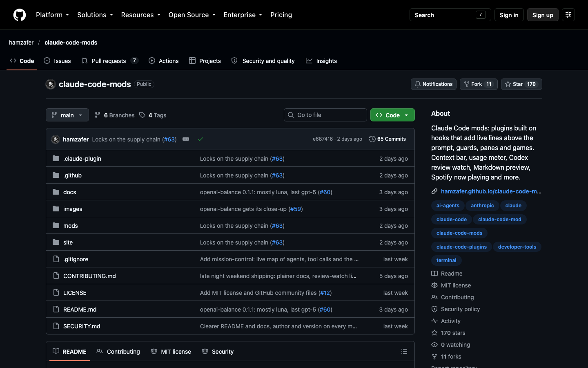Image resolution: width=588 pixels, height=368 pixels.
Task: Fork the repository with the Fork button
Action: (x=479, y=84)
